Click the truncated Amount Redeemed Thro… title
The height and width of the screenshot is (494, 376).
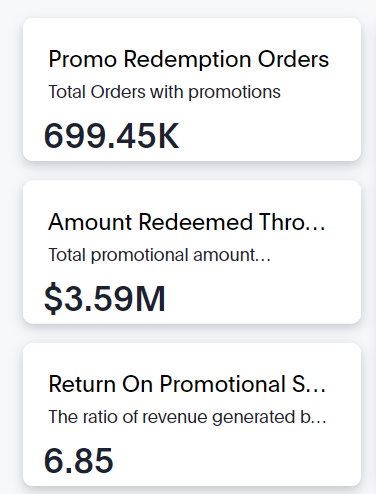[x=187, y=222]
